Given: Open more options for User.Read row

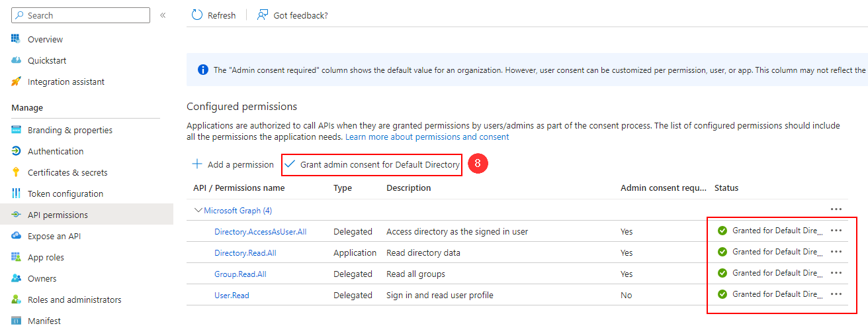Looking at the screenshot, I should click(x=836, y=294).
